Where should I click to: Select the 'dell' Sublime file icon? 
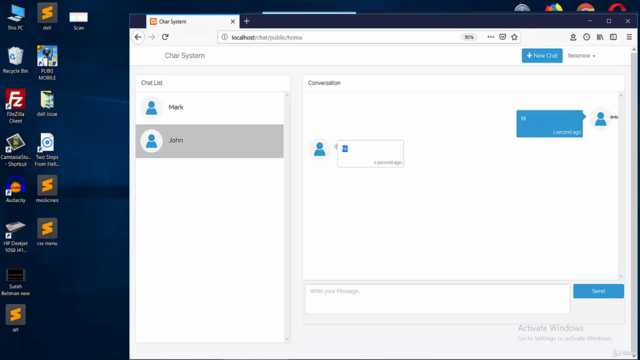pos(47,17)
